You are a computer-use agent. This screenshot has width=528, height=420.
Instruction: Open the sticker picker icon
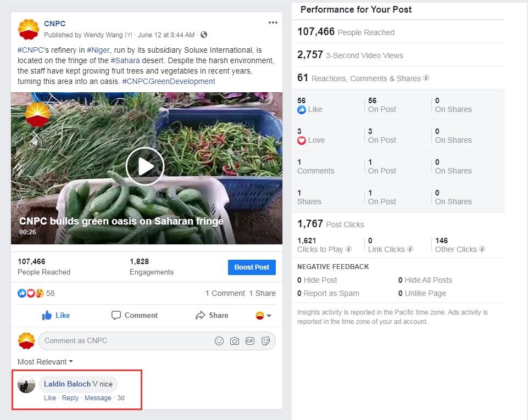click(266, 341)
